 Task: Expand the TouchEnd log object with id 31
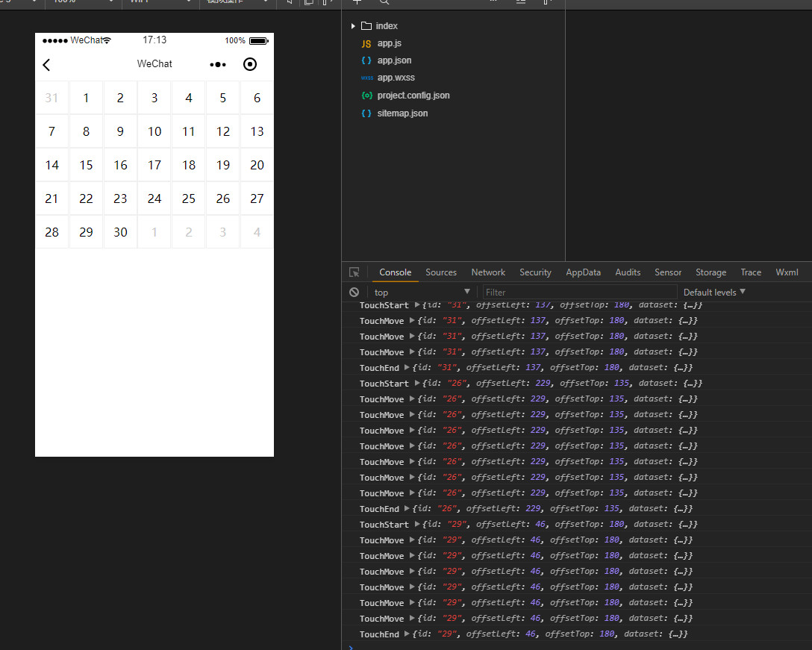coord(407,367)
